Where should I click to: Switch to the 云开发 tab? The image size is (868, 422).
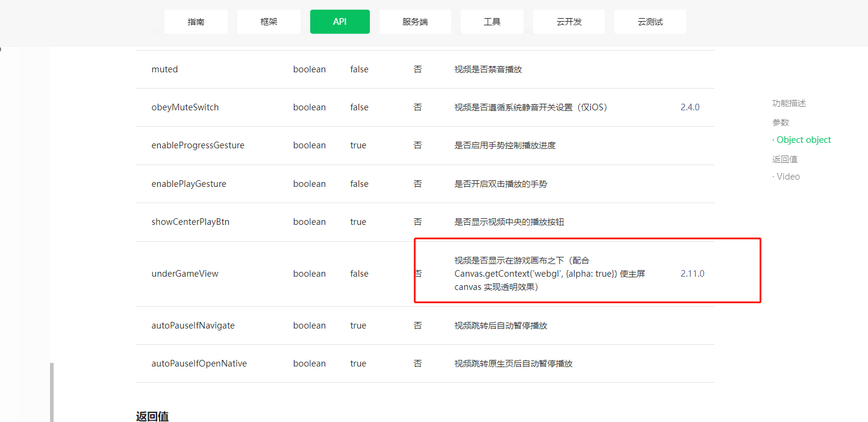coord(569,22)
